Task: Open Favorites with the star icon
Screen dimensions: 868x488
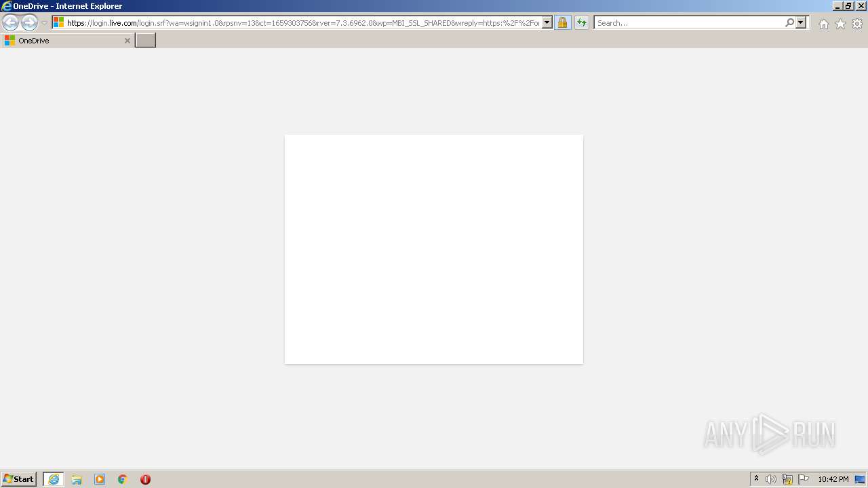Action: (840, 24)
